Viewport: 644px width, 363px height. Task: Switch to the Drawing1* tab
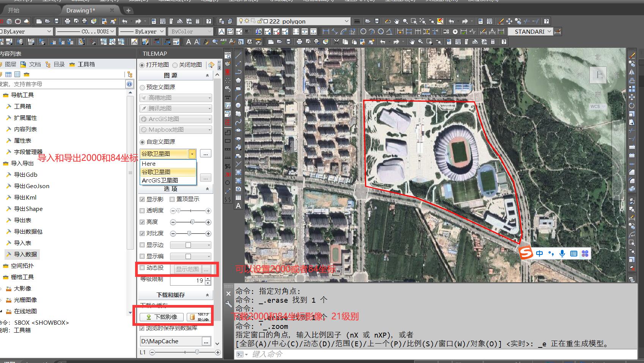(x=81, y=10)
